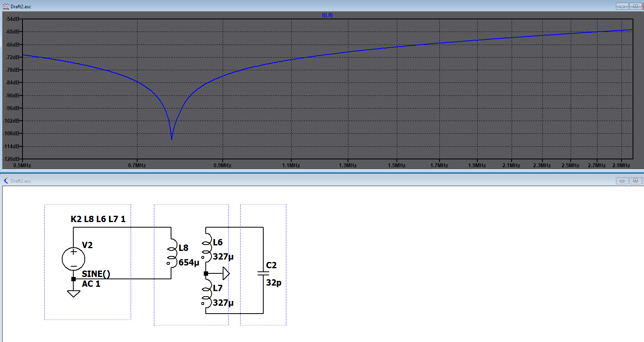Click the 0.7MHz frequency axis label

tap(137, 165)
